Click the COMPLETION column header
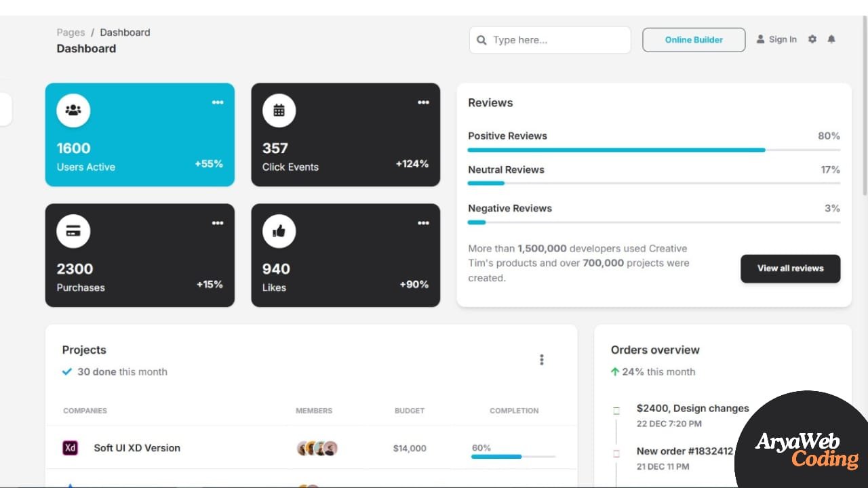The height and width of the screenshot is (488, 868). click(x=514, y=411)
